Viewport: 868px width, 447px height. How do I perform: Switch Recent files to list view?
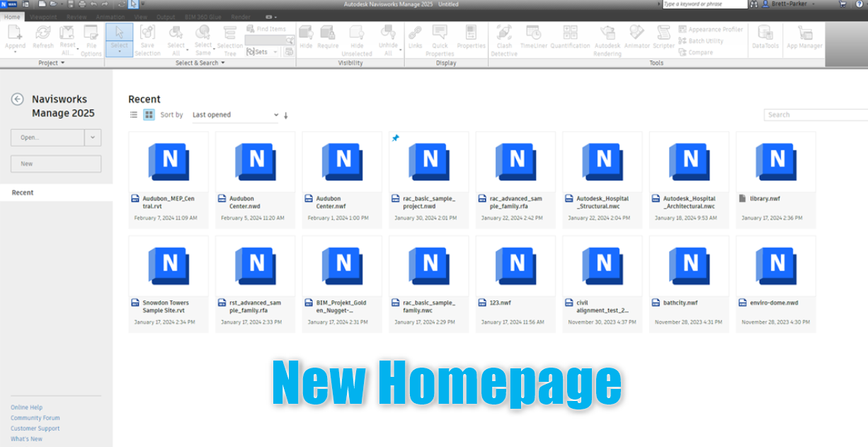133,114
